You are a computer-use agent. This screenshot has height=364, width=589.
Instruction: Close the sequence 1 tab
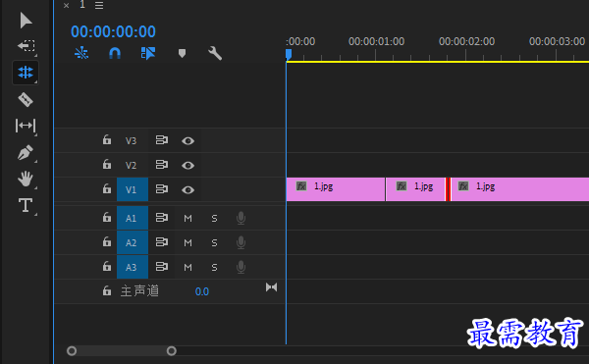(66, 5)
